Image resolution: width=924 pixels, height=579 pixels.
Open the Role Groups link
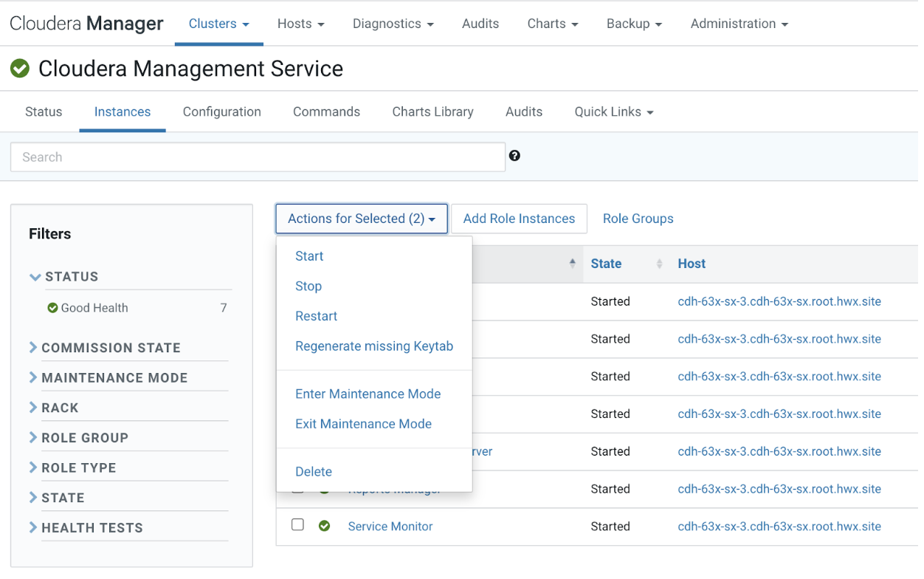tap(638, 219)
